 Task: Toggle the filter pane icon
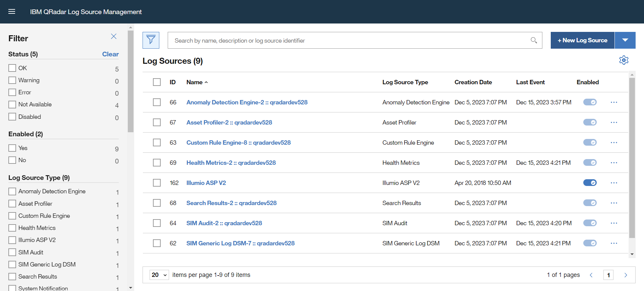tap(151, 40)
